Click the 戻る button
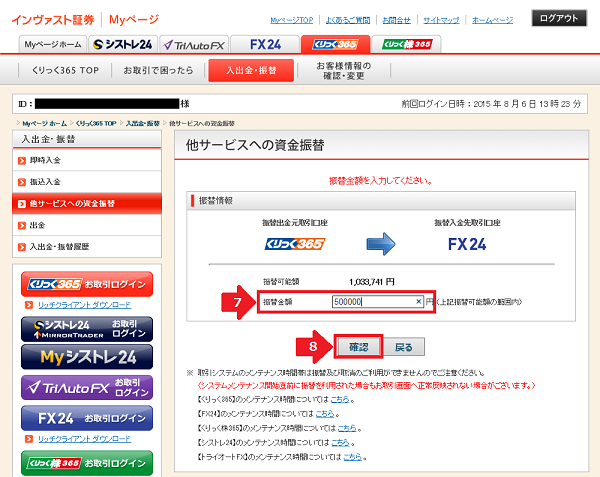The height and width of the screenshot is (477, 600). [404, 347]
